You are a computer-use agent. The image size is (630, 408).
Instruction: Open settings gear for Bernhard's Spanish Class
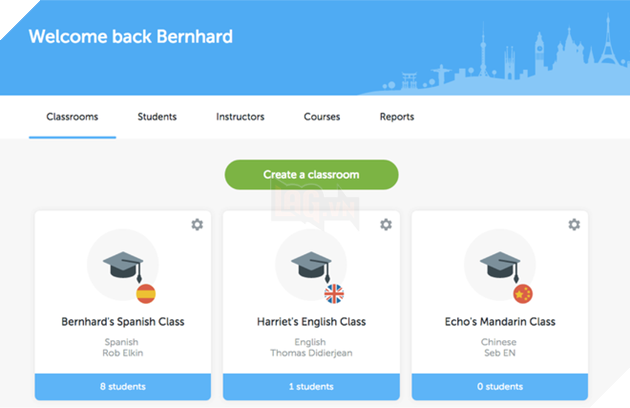197,225
